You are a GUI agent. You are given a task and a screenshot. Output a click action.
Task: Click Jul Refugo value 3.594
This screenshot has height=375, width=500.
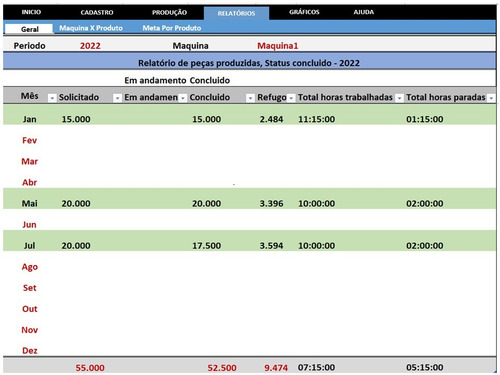[271, 246]
